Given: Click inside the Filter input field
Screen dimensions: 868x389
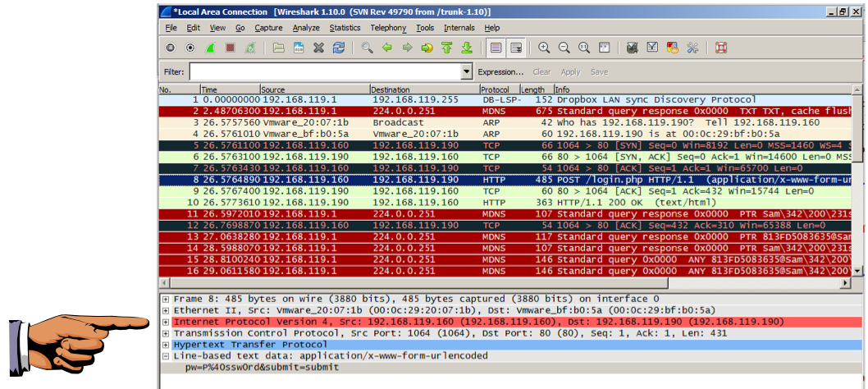Looking at the screenshot, I should 326,72.
